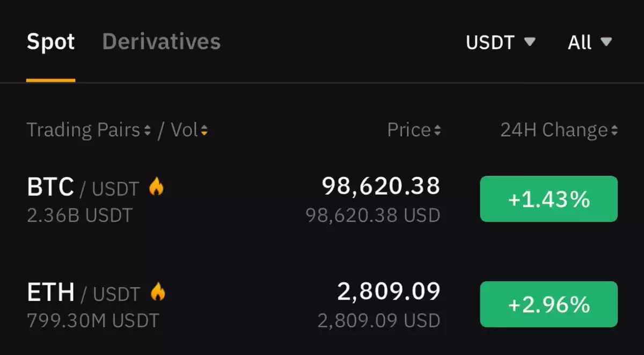Click the +1.43% change button for BTC
The image size is (644, 355).
point(548,199)
